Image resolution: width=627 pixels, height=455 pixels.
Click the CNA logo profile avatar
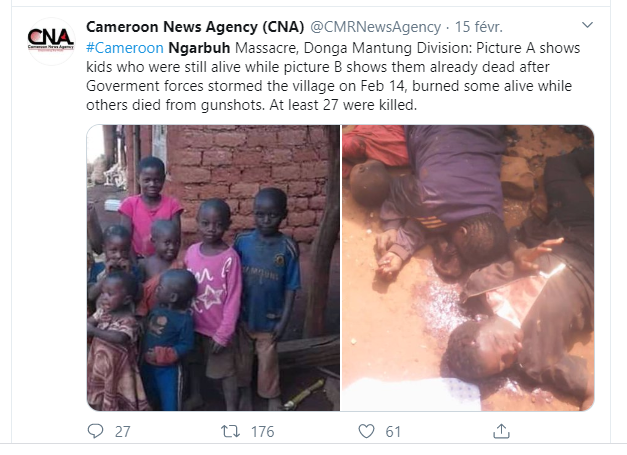click(51, 41)
